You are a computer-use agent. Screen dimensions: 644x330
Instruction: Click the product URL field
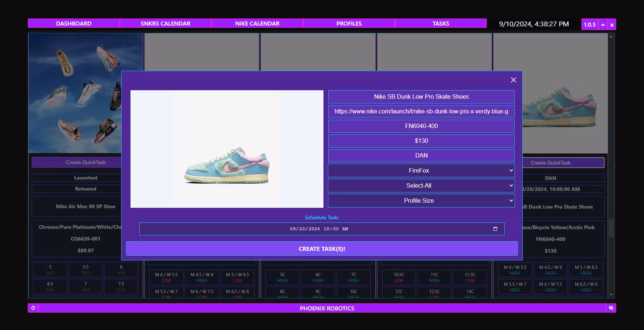click(421, 111)
